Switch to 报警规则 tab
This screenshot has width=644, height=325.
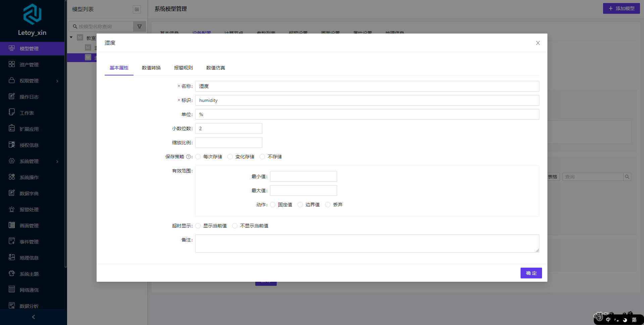(x=183, y=68)
